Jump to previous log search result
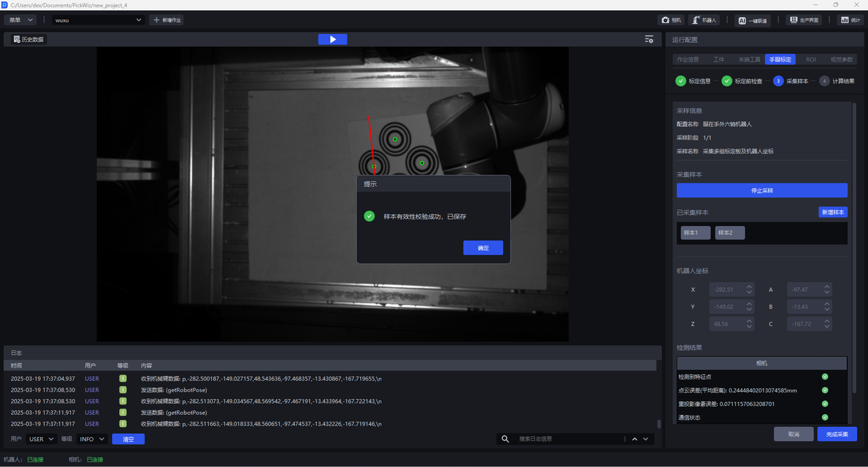The image size is (868, 467). [x=635, y=439]
